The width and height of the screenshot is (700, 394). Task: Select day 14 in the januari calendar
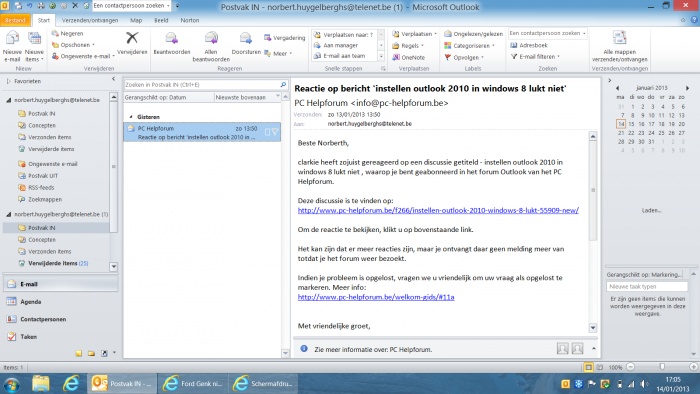pos(621,124)
